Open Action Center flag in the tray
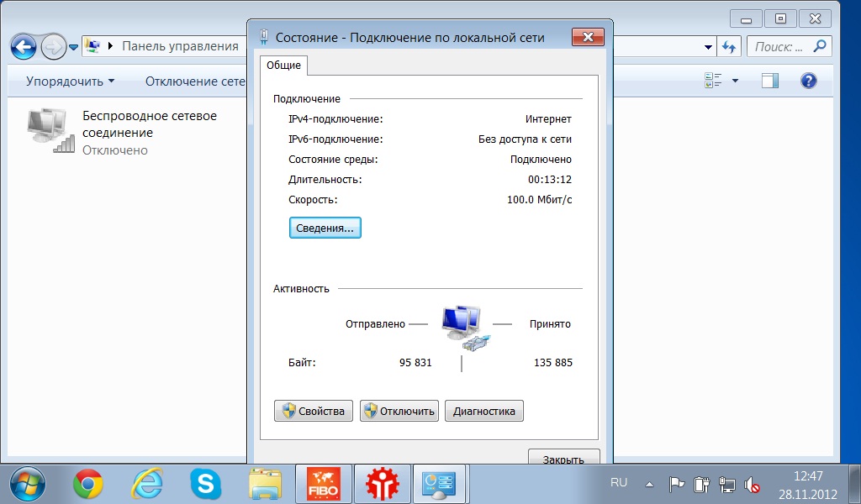This screenshot has width=861, height=504. coord(676,485)
